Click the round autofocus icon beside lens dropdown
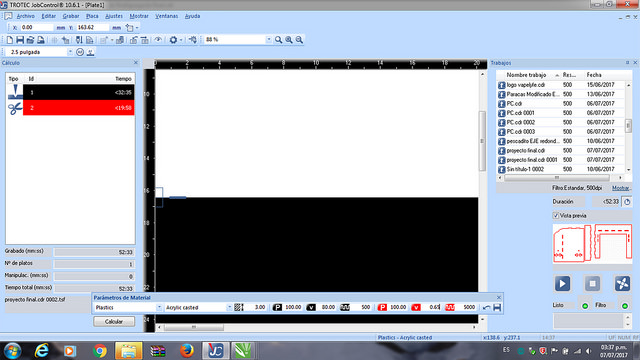 [x=80, y=52]
